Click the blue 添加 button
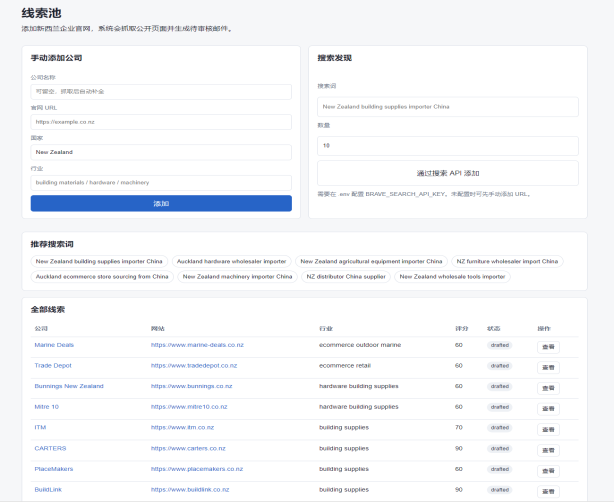This screenshot has width=614, height=502. tap(161, 204)
